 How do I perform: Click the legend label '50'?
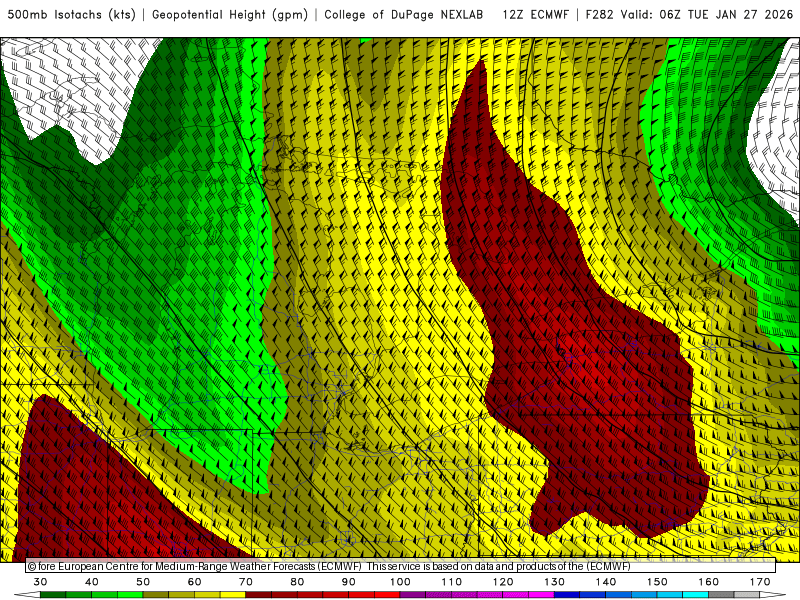(143, 582)
